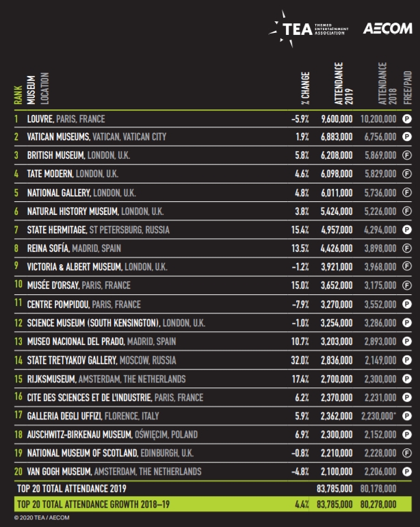Image resolution: width=420 pixels, height=527 pixels.
Task: Click the -5.9% change for Louvre
Action: click(x=300, y=119)
